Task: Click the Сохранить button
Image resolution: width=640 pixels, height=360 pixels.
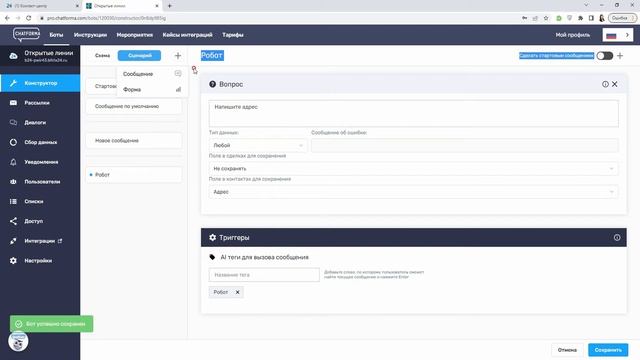Action: tap(608, 350)
